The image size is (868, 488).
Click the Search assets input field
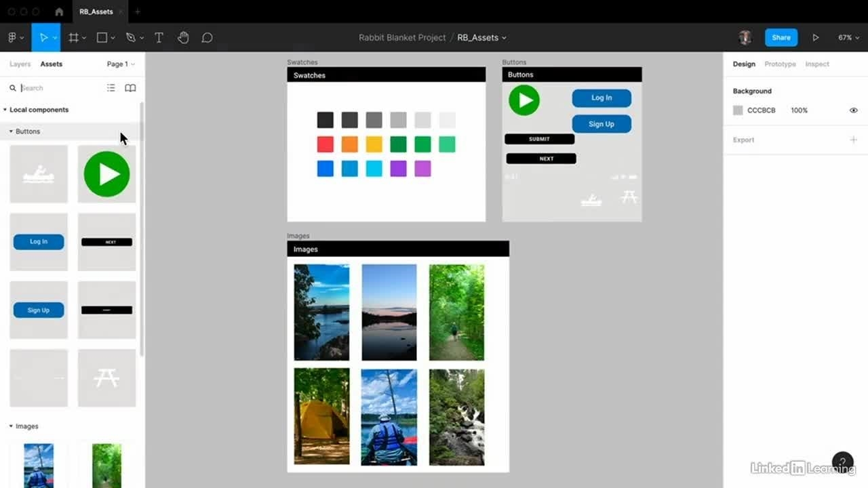click(x=61, y=88)
